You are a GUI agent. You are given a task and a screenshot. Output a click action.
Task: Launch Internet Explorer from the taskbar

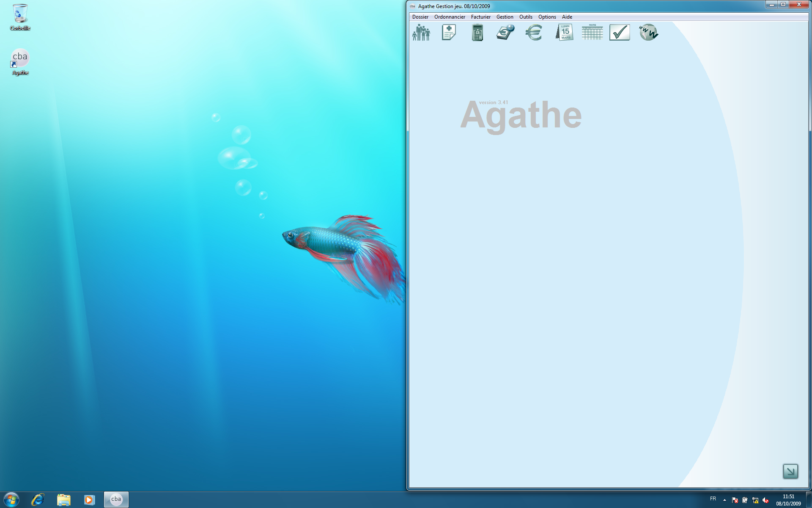click(38, 500)
